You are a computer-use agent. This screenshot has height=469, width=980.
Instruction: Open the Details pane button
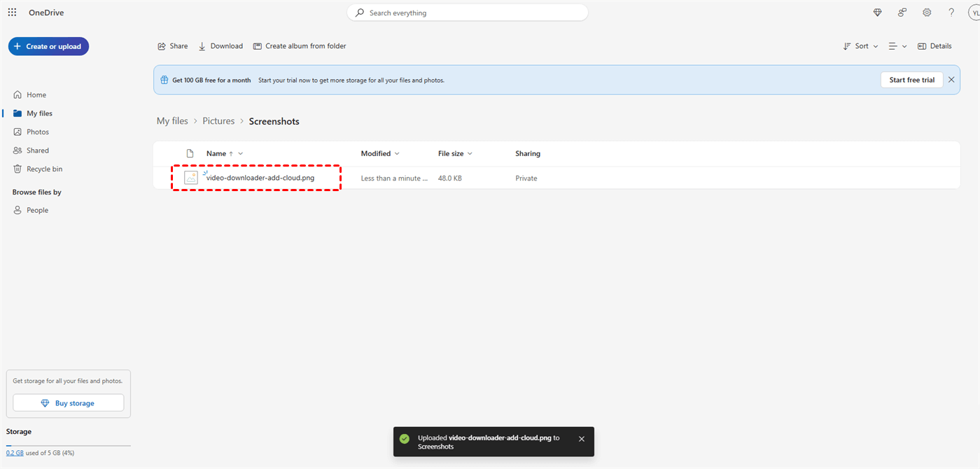[934, 46]
